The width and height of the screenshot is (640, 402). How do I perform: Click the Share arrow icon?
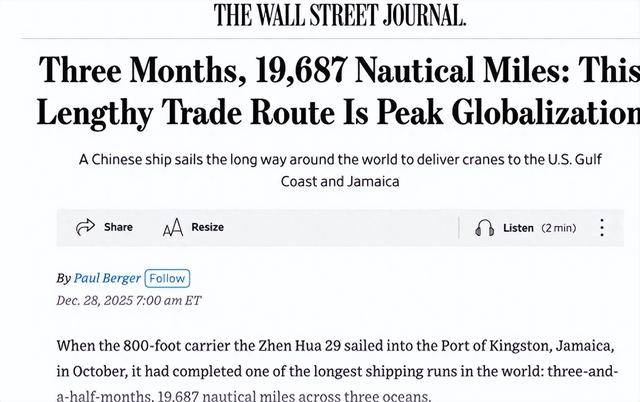(85, 228)
